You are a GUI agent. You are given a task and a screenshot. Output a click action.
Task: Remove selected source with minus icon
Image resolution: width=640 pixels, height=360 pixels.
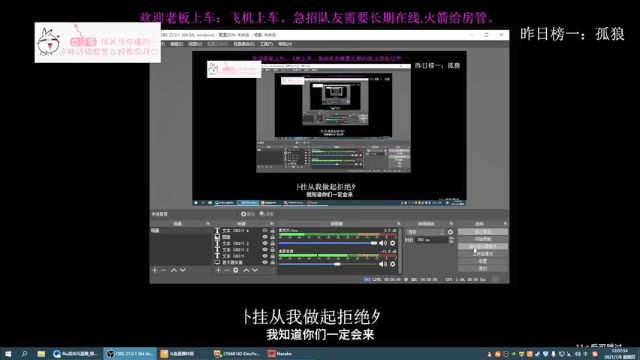point(227,270)
